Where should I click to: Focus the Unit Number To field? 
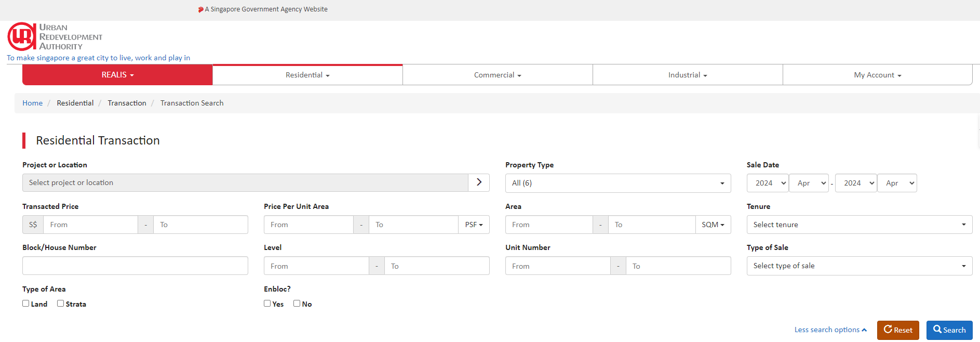pyautogui.click(x=678, y=266)
